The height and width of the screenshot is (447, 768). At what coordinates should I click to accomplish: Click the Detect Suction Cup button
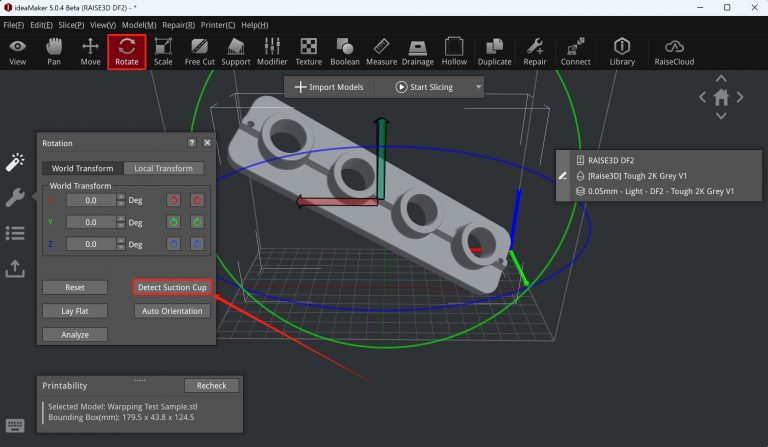[172, 287]
